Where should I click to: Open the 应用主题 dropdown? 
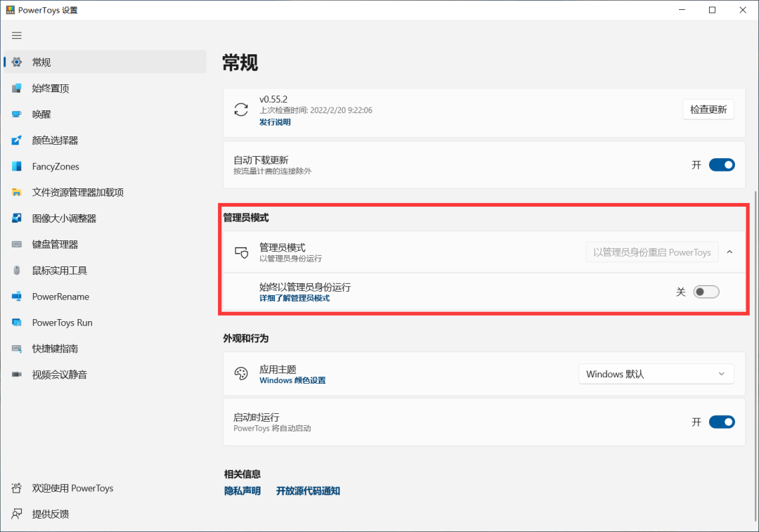coord(656,374)
